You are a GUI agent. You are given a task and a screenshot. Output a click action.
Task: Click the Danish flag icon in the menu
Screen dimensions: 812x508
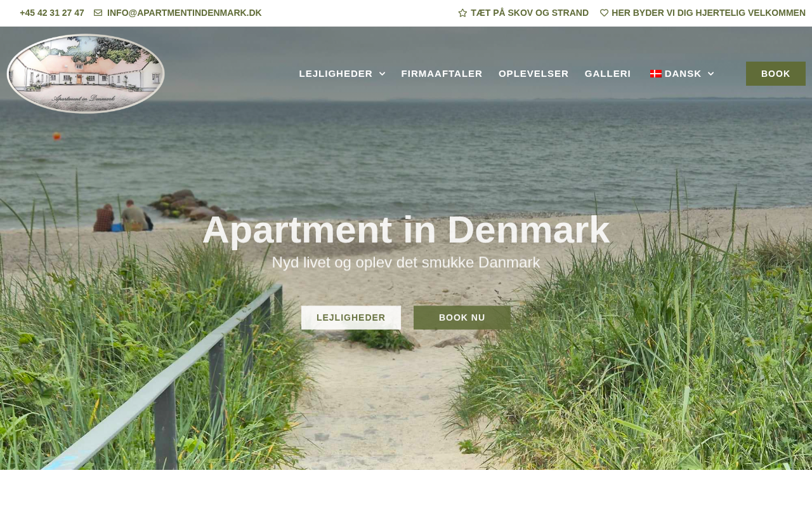click(656, 74)
